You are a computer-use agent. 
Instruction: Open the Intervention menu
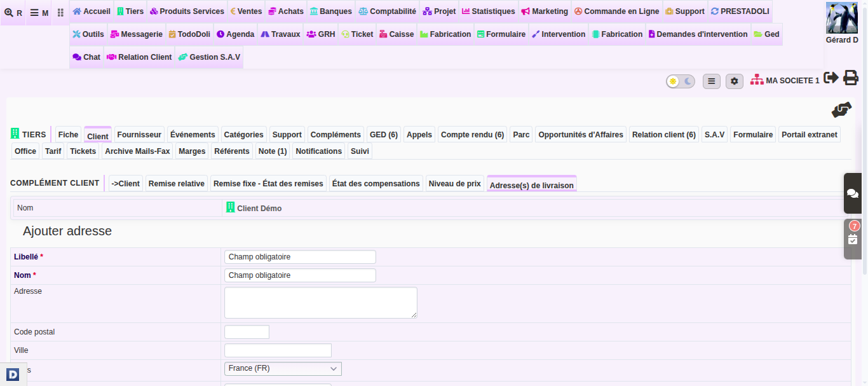559,34
